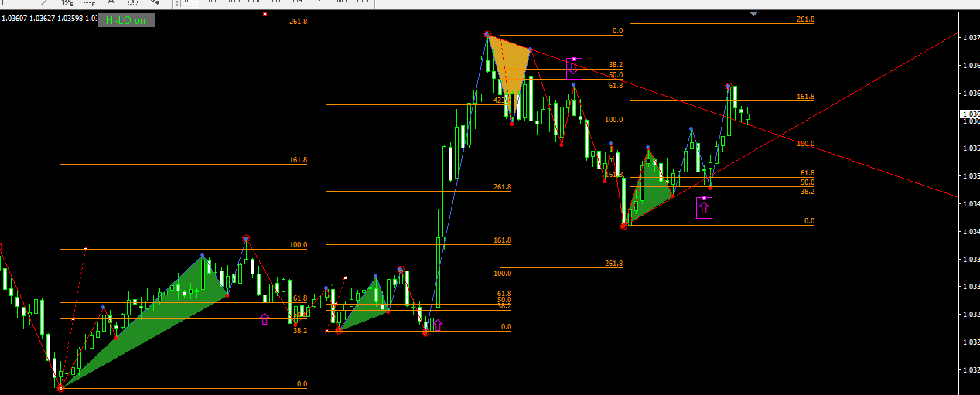
Task: Select the red circled high beside leftmost "100.0" level
Action: click(x=246, y=239)
